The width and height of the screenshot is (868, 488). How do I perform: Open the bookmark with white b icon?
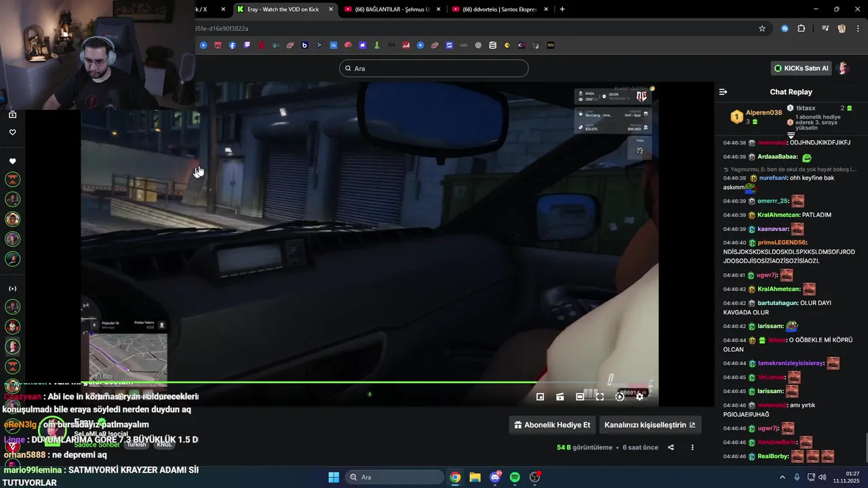304,45
